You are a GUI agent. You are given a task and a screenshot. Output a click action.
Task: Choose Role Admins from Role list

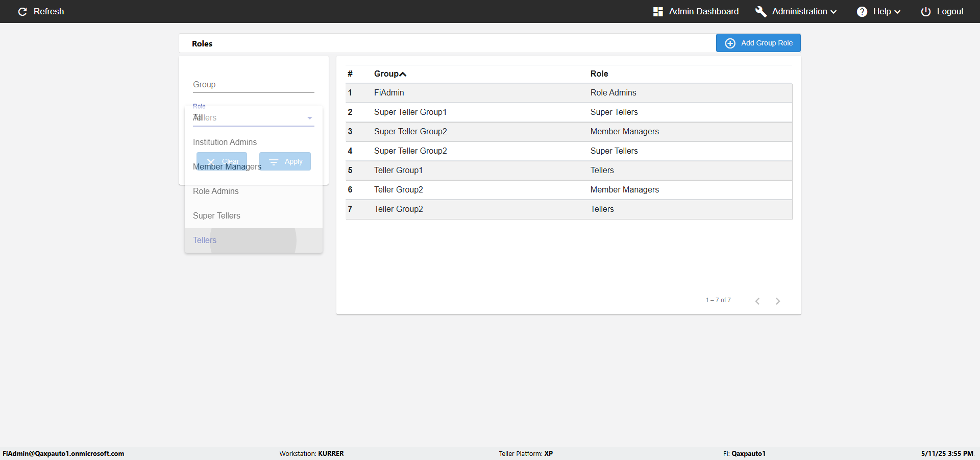click(x=254, y=191)
